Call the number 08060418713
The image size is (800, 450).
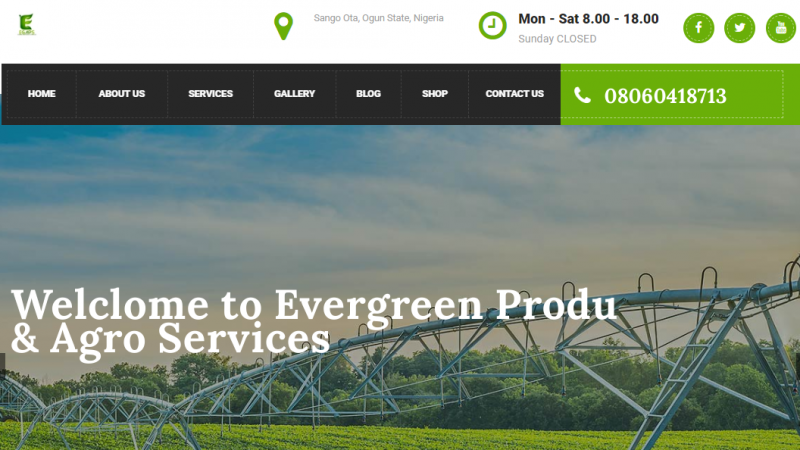click(665, 96)
